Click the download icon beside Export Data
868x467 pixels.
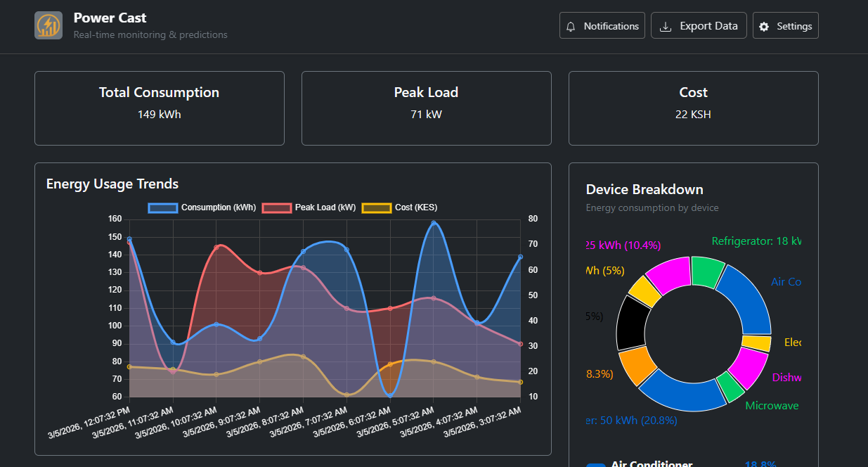tap(665, 26)
